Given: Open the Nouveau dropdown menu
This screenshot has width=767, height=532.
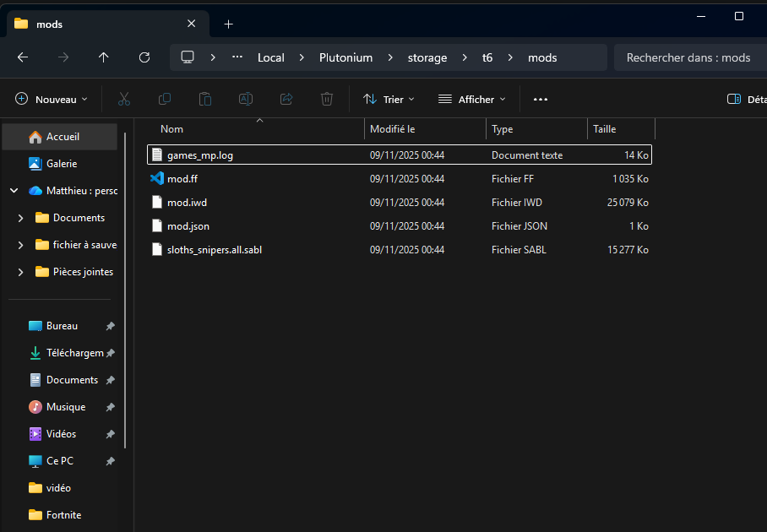Looking at the screenshot, I should (52, 100).
